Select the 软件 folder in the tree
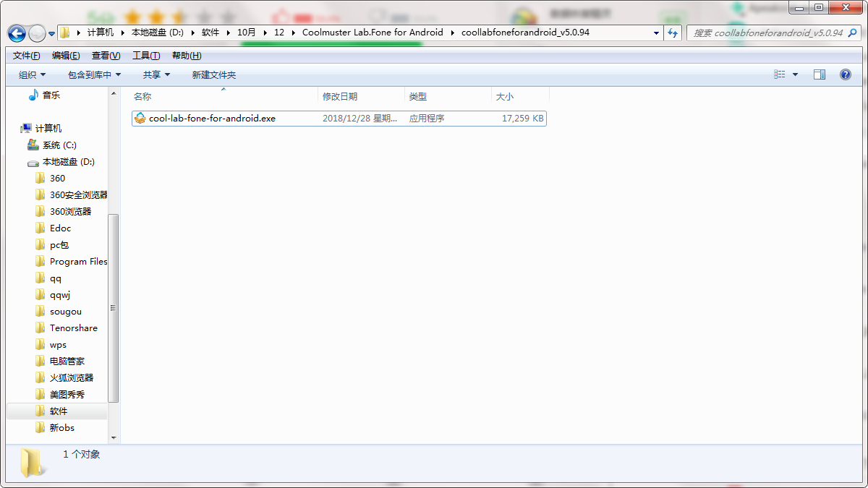The image size is (868, 488). (x=59, y=411)
